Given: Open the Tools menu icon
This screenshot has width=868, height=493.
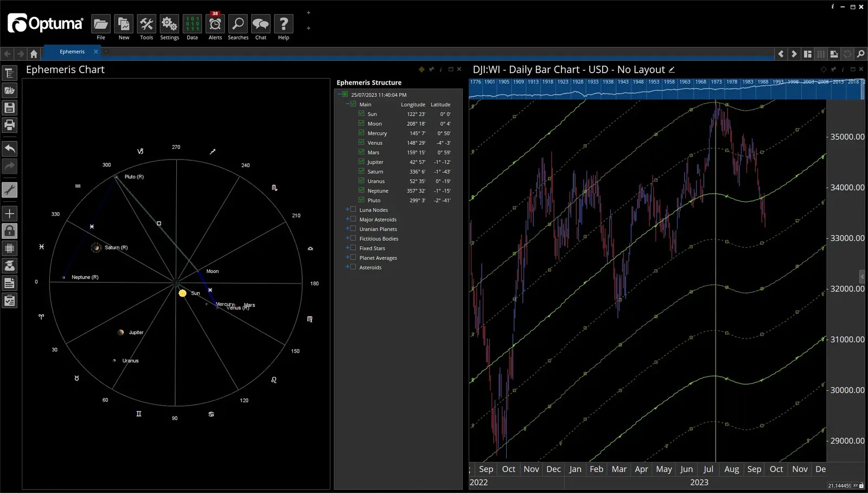Looking at the screenshot, I should coord(146,24).
